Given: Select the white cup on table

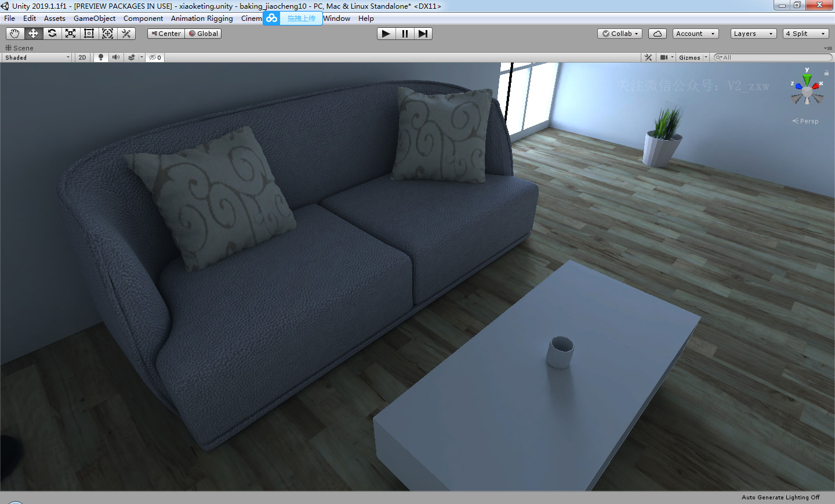Looking at the screenshot, I should [560, 352].
